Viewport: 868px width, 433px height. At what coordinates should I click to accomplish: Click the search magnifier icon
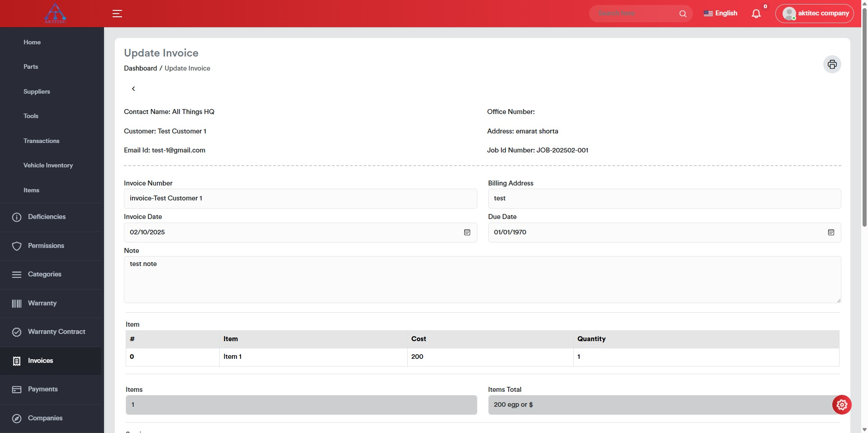click(x=683, y=14)
